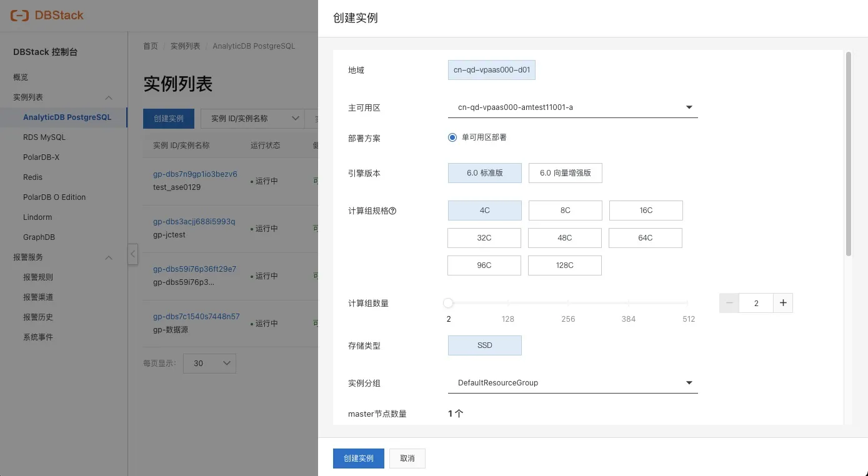Select the 128C compute group spec

[565, 265]
